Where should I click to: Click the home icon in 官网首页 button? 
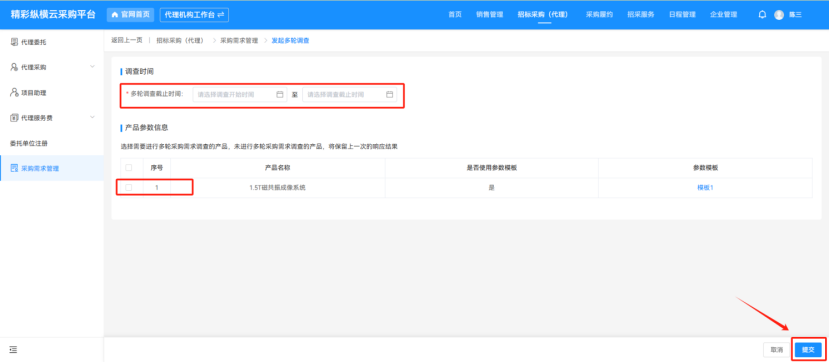[115, 15]
